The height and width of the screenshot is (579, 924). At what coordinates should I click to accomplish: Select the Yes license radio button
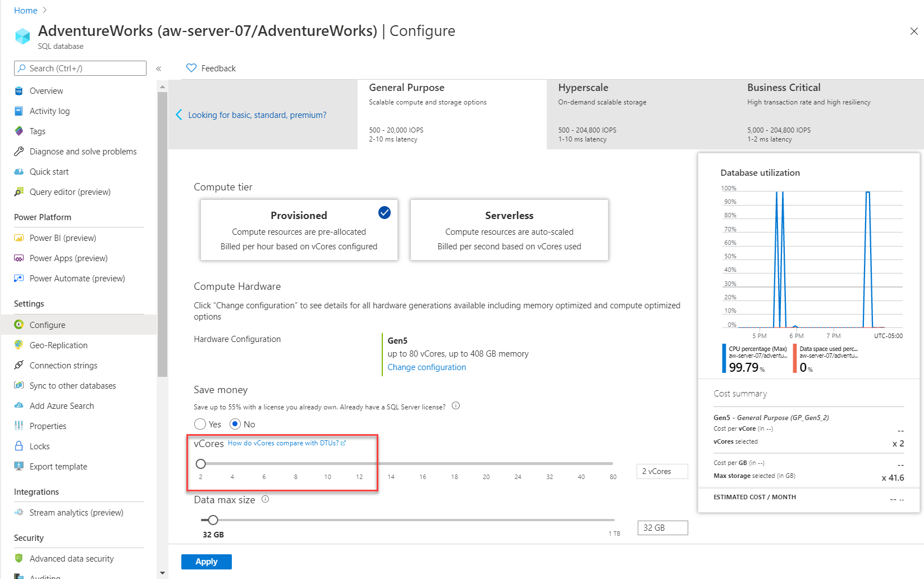(200, 424)
